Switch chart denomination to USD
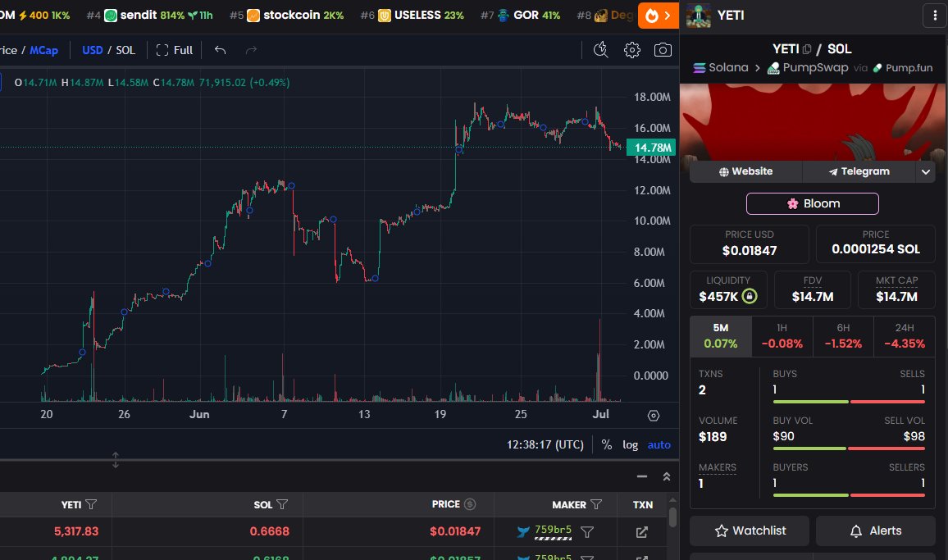The image size is (948, 560). (93, 50)
